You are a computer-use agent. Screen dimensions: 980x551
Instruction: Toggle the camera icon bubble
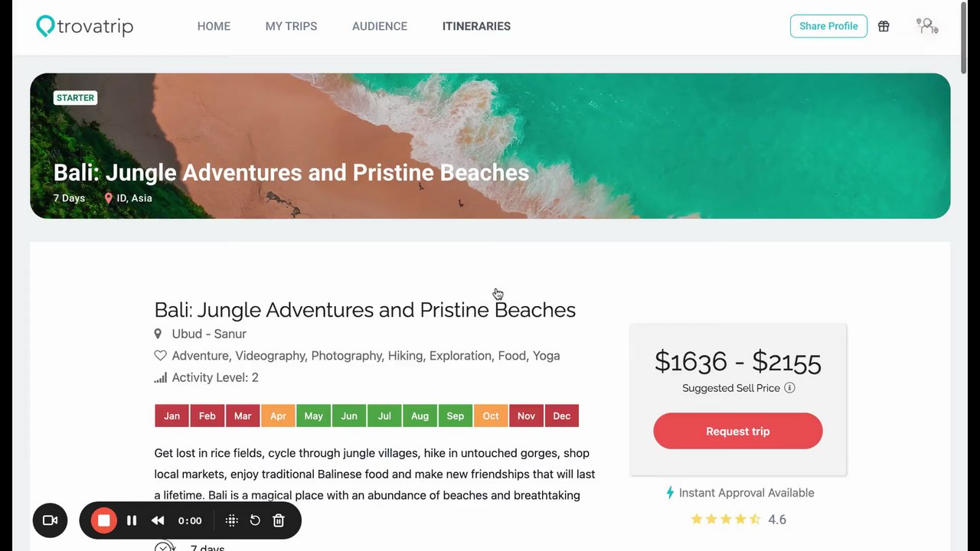pos(50,520)
